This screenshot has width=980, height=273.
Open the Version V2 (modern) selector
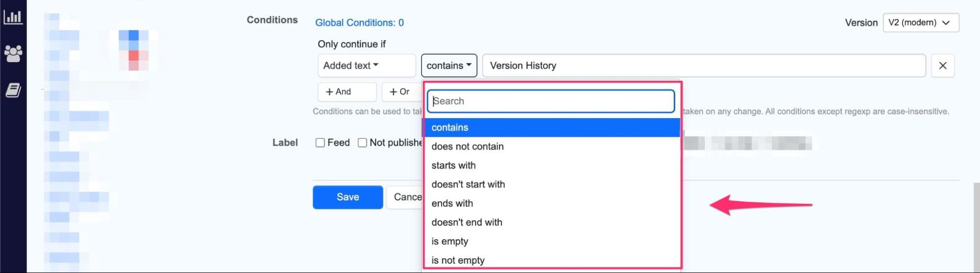[x=920, y=23]
